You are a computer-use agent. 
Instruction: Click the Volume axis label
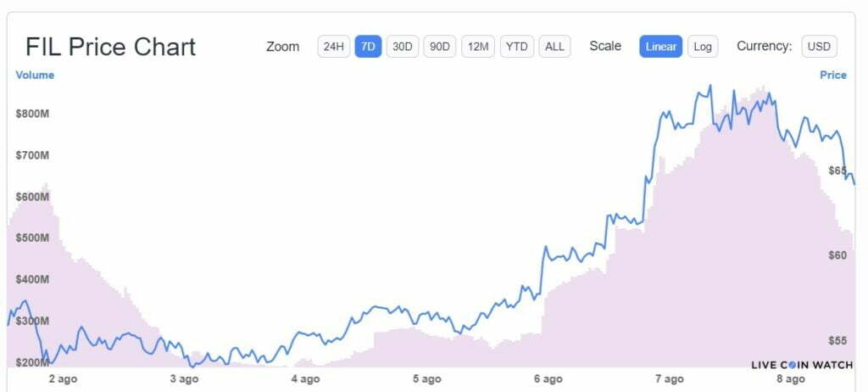click(35, 75)
